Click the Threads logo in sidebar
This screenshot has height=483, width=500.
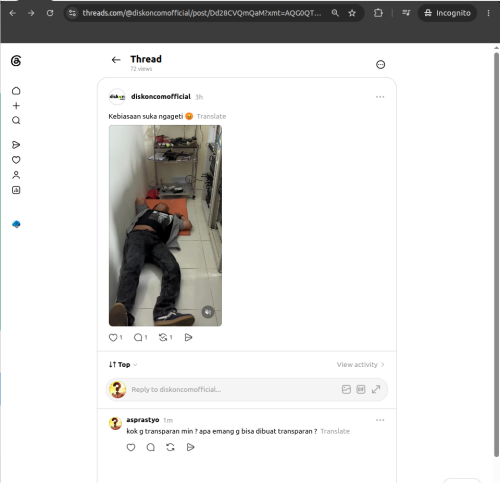coord(16,61)
